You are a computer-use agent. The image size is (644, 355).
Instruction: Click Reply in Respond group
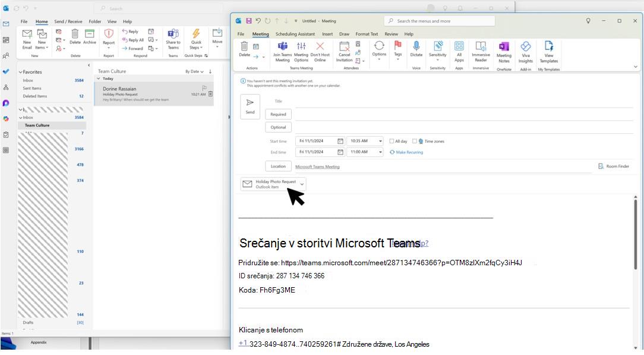(x=130, y=32)
